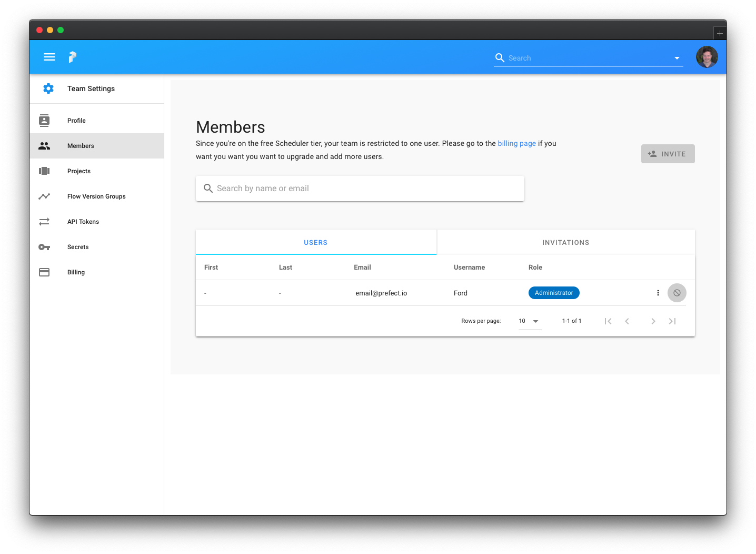This screenshot has height=554, width=756.
Task: Open the hamburger navigation menu
Action: [x=49, y=57]
